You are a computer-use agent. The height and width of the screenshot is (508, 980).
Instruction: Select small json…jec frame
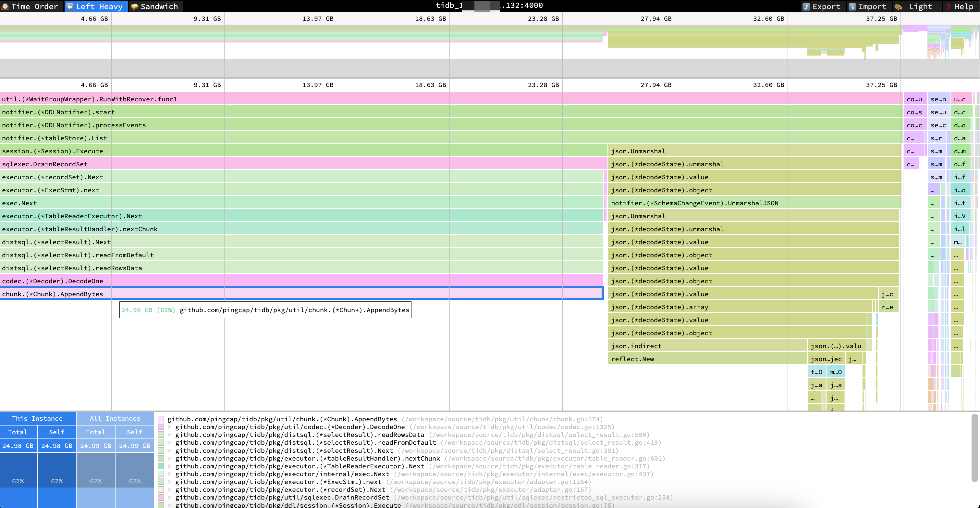pyautogui.click(x=826, y=358)
